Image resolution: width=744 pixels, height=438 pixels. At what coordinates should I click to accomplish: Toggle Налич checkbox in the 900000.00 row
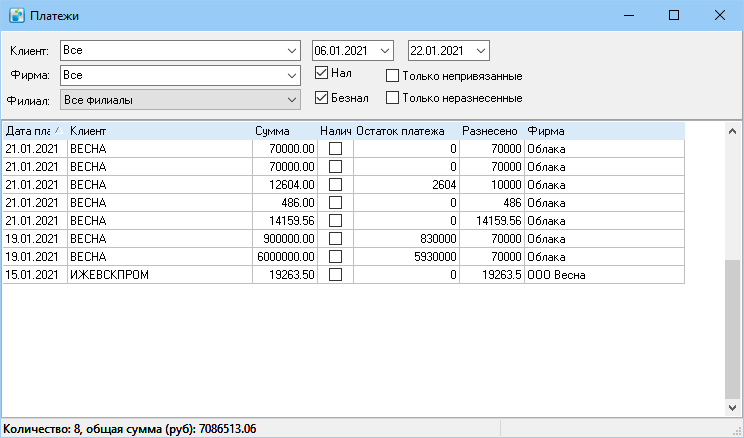[x=335, y=239]
